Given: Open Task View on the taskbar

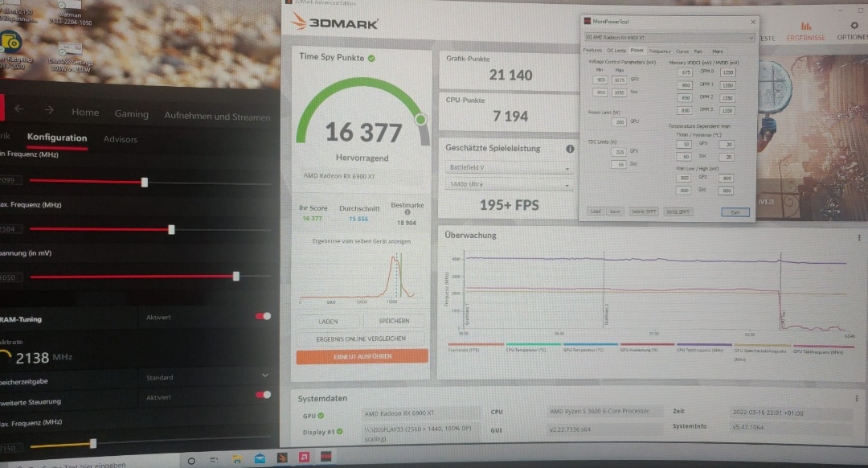Looking at the screenshot, I should [x=214, y=460].
